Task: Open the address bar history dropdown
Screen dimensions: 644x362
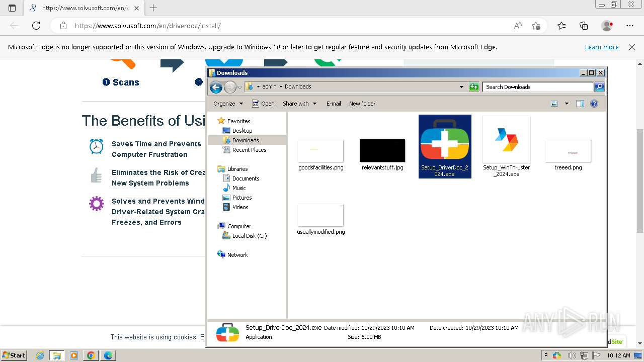Action: 461,87
